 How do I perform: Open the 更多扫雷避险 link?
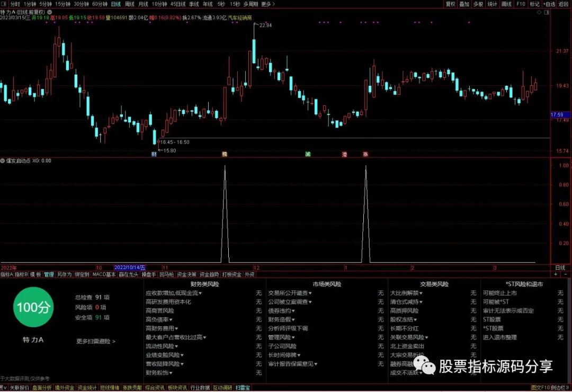pos(95,341)
